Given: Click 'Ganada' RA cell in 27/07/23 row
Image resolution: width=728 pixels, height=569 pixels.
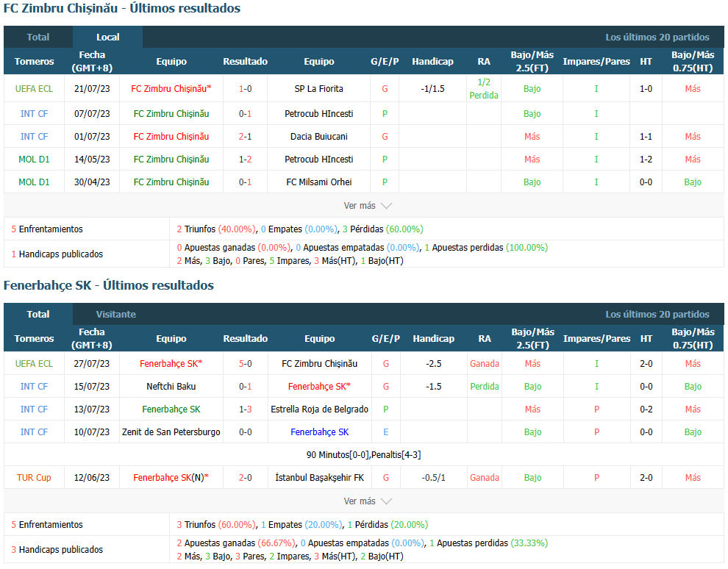Looking at the screenshot, I should [x=485, y=363].
